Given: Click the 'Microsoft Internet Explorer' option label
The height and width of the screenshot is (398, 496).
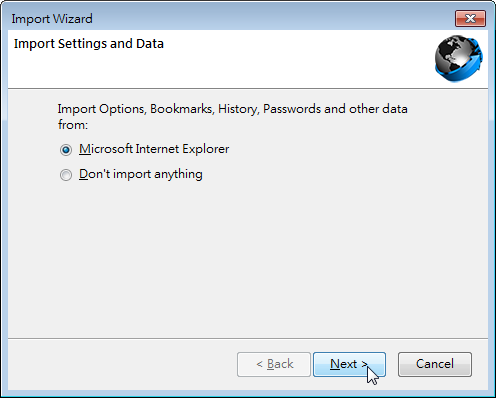Looking at the screenshot, I should pyautogui.click(x=154, y=149).
